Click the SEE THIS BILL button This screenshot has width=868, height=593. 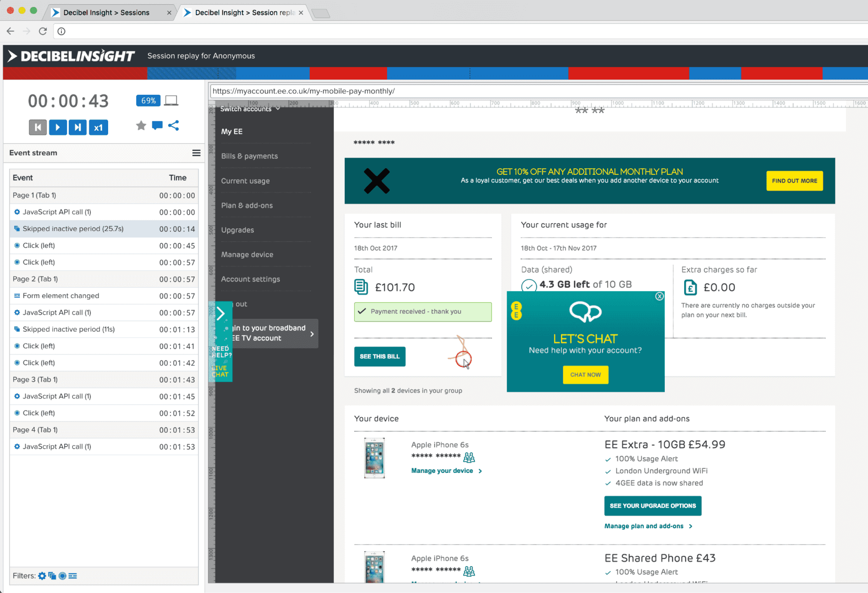[x=379, y=356]
